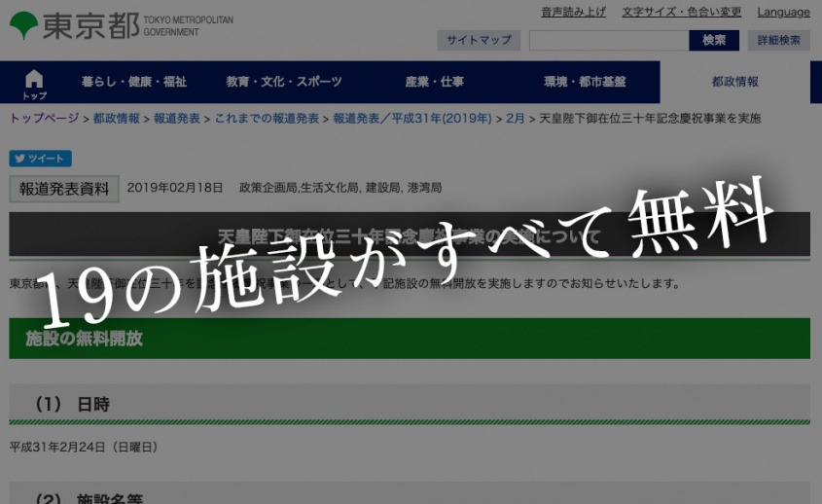Screen dimensions: 822x504
Task: Switch to the 都政情報 tab
Action: 735,82
